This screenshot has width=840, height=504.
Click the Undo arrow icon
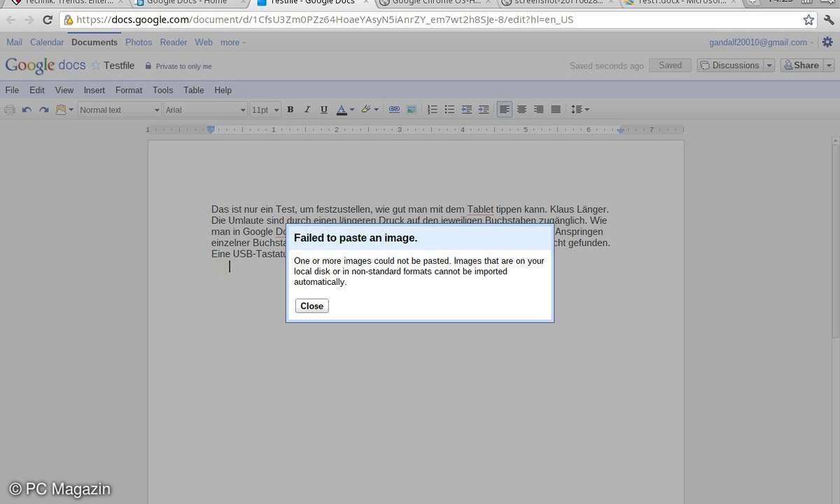(27, 110)
